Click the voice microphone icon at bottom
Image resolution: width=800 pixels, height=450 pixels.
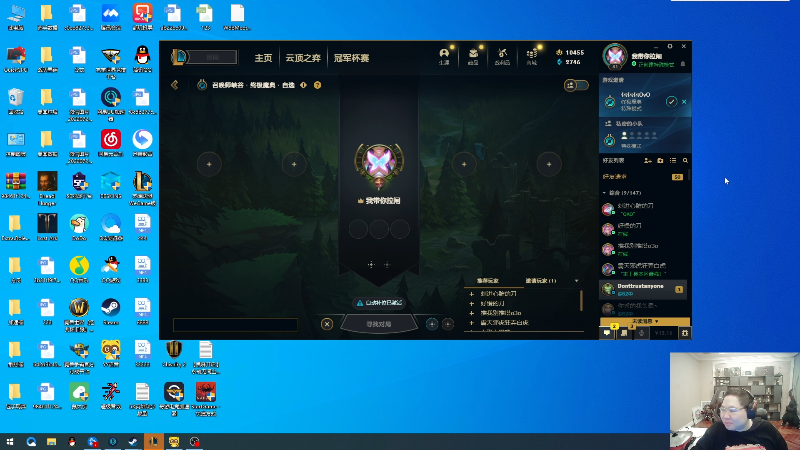[x=641, y=333]
